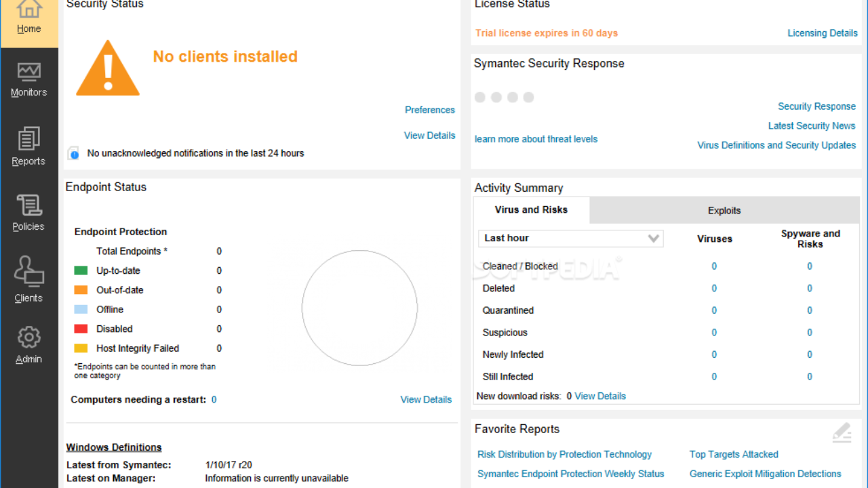Open Symantec Endpoint Protection Weekly Status report
The image size is (868, 488).
[571, 474]
